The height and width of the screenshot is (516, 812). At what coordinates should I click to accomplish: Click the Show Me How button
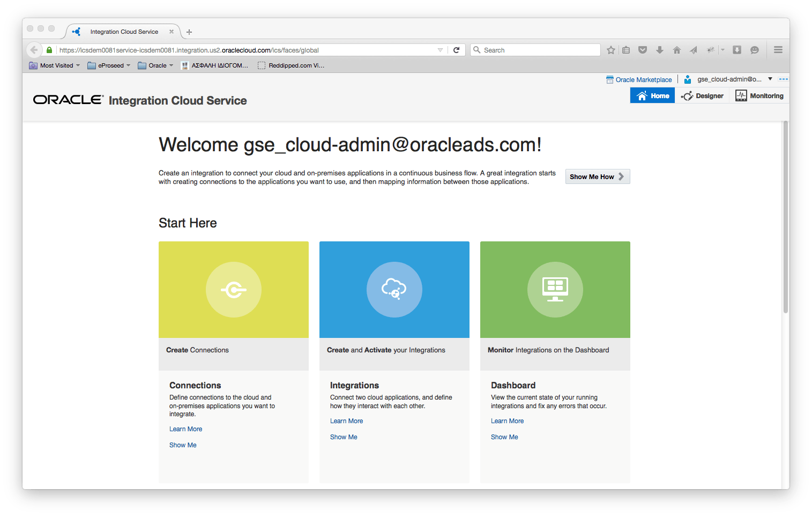598,176
